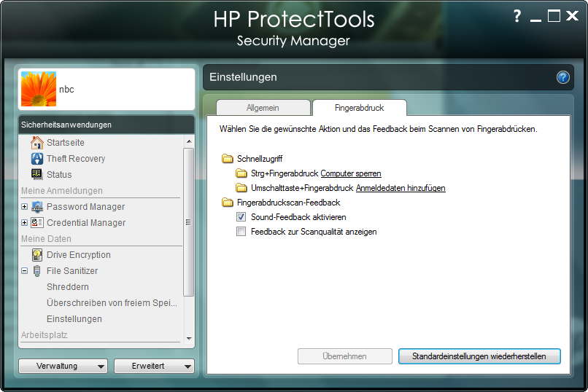Open the question mark help in title bar
The image size is (588, 392).
coord(517,16)
